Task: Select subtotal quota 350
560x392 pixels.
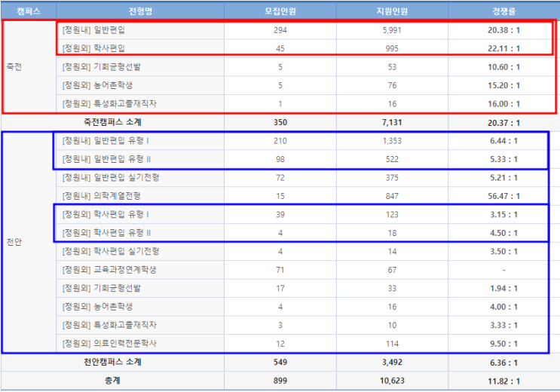Action: pyautogui.click(x=280, y=122)
